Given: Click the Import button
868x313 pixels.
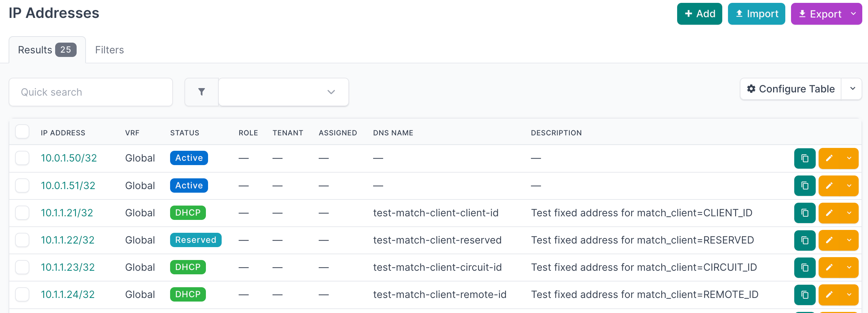Looking at the screenshot, I should (757, 14).
